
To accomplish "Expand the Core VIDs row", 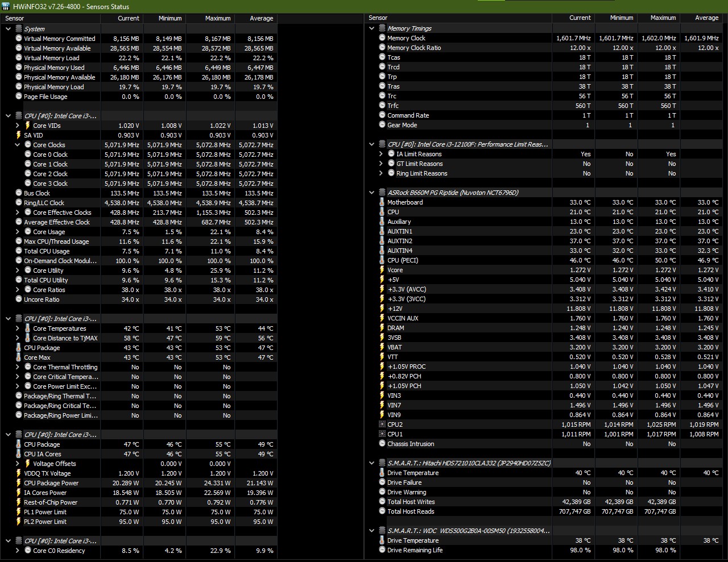I will click(18, 125).
